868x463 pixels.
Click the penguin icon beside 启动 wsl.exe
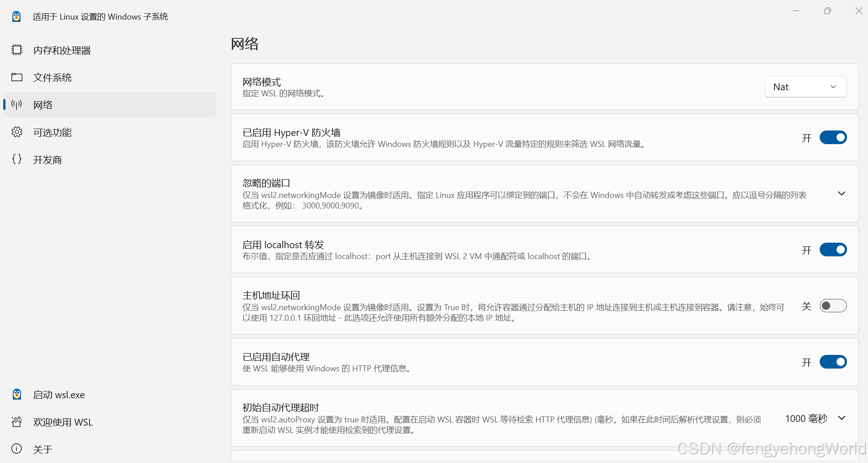pyautogui.click(x=17, y=395)
